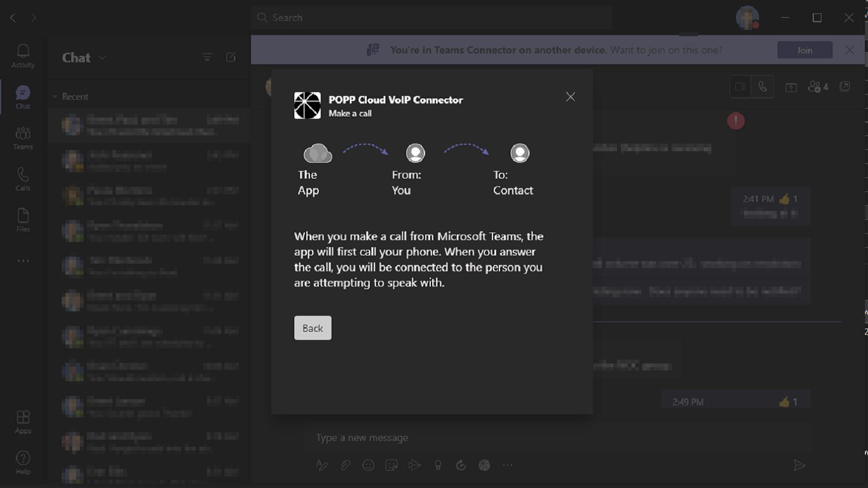Click the 'From: You' user icon
The width and height of the screenshot is (868, 488).
coord(416,153)
